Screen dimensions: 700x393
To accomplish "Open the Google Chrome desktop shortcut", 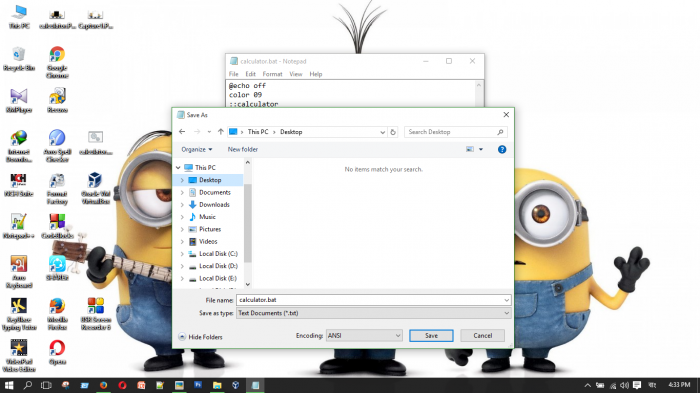I will pos(57,63).
